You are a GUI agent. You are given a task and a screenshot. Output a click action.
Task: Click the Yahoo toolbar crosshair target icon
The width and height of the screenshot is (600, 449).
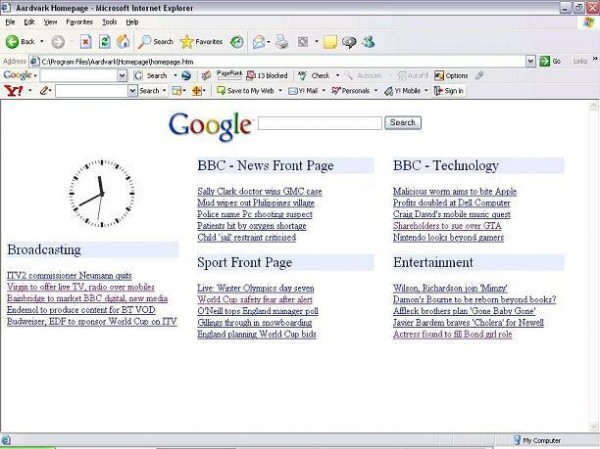pos(197,91)
